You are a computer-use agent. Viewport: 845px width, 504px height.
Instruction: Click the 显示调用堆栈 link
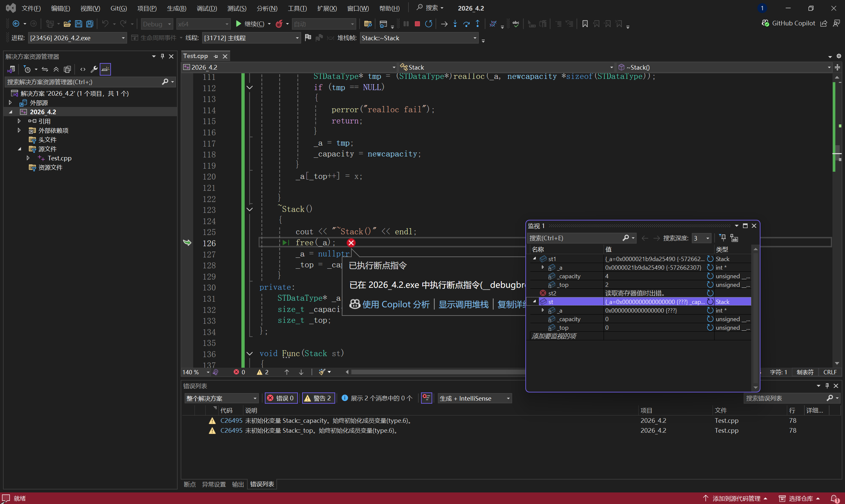(x=463, y=304)
